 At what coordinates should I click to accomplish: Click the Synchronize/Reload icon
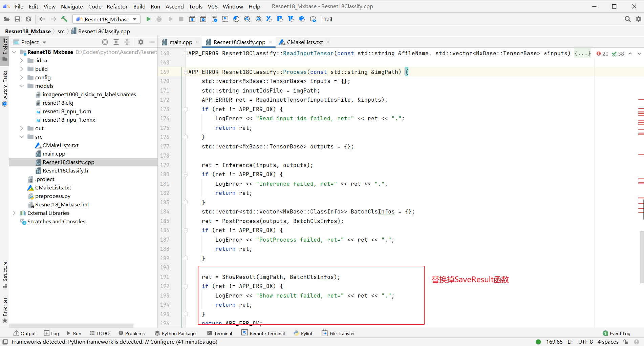coord(28,19)
